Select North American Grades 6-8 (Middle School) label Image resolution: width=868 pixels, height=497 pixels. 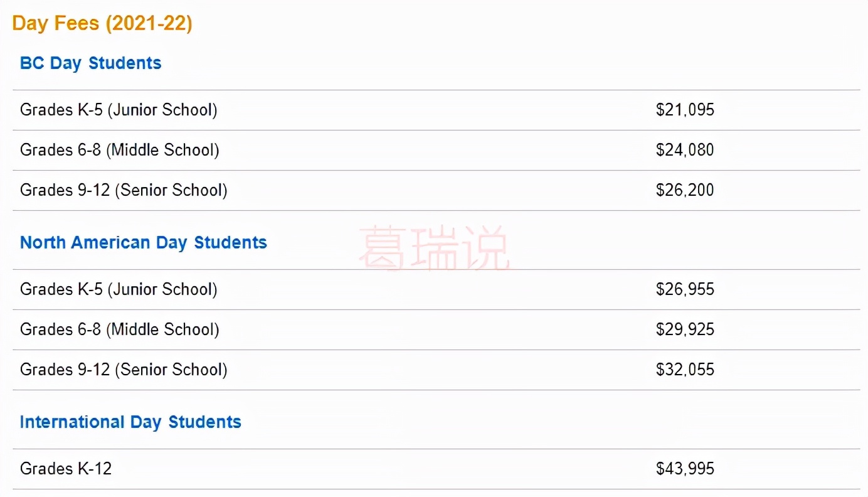point(119,330)
